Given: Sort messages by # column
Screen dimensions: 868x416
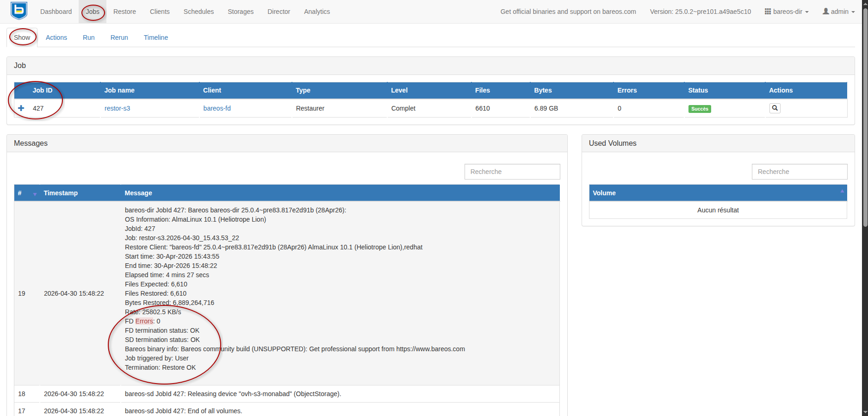Looking at the screenshot, I should pyautogui.click(x=27, y=193).
